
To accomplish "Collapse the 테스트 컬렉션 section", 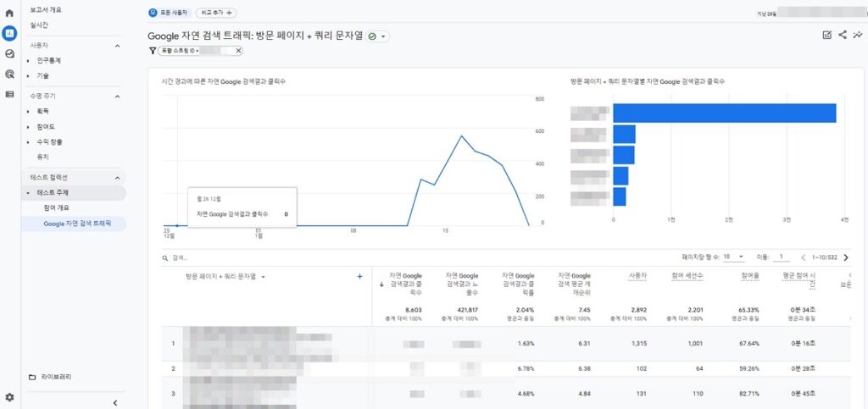I will [117, 178].
